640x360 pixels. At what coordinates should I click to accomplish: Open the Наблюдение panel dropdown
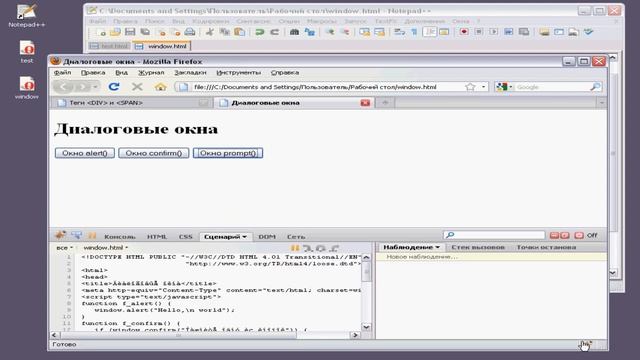tap(438, 247)
